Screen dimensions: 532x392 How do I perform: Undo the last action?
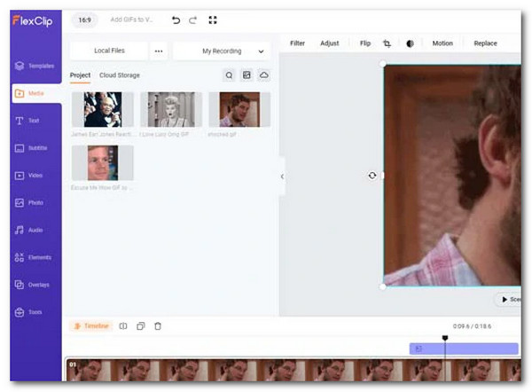click(176, 20)
